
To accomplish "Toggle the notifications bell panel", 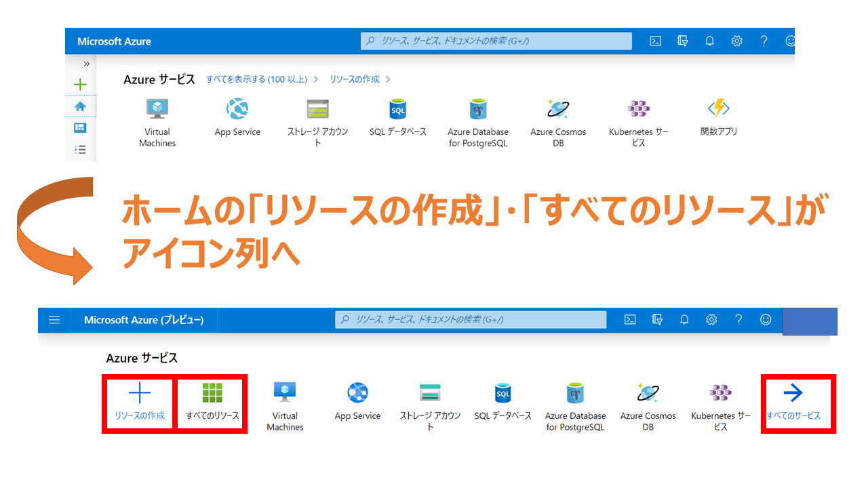I will pos(709,41).
